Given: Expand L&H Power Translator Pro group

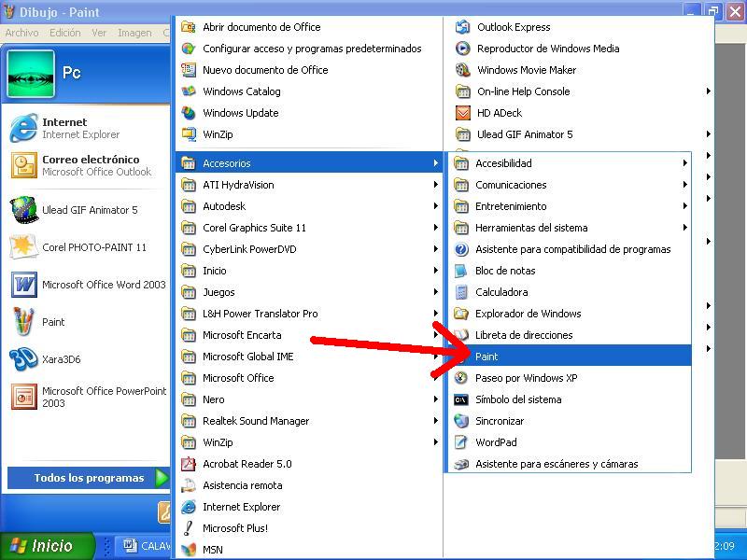Looking at the screenshot, I should [x=309, y=313].
